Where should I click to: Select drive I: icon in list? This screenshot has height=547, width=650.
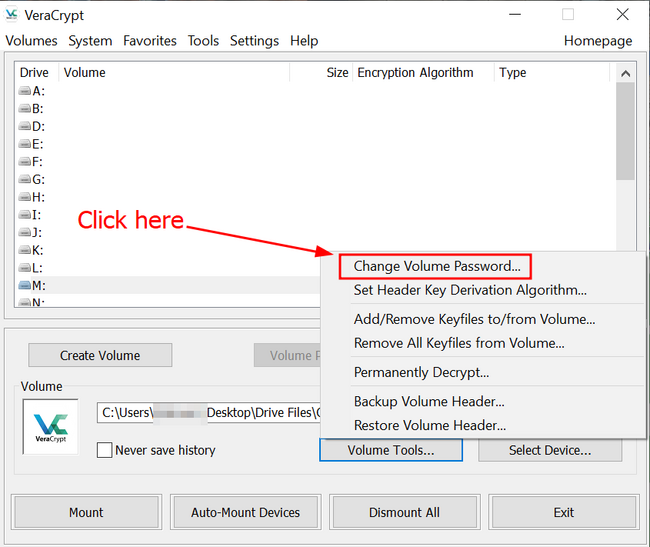coord(25,215)
